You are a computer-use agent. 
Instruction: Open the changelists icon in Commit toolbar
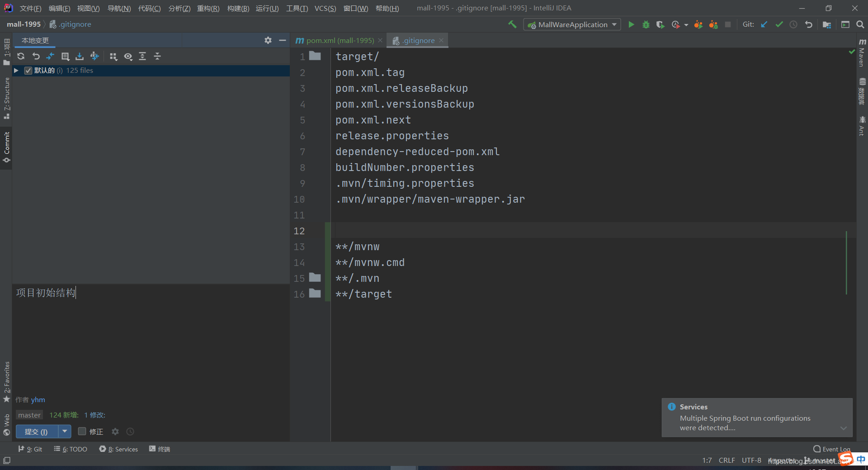point(65,56)
